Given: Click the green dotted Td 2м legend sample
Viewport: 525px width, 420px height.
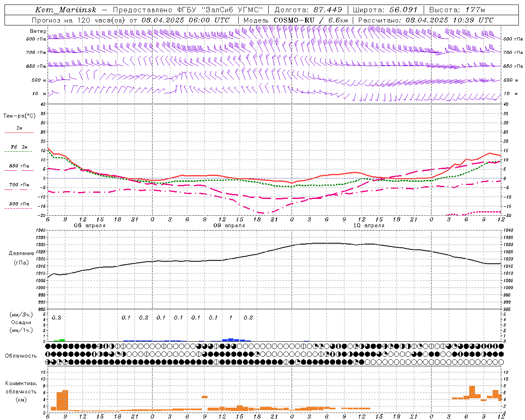Looking at the screenshot, I should (19, 152).
